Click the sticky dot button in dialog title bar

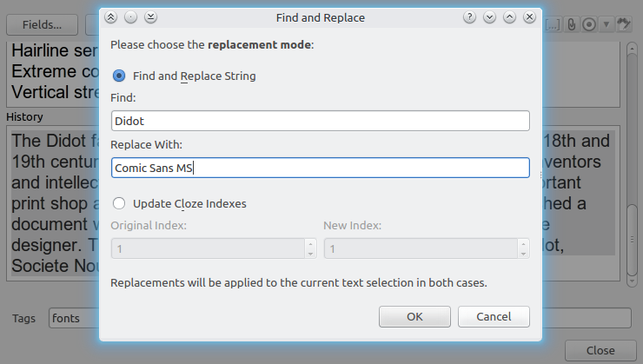(x=130, y=17)
